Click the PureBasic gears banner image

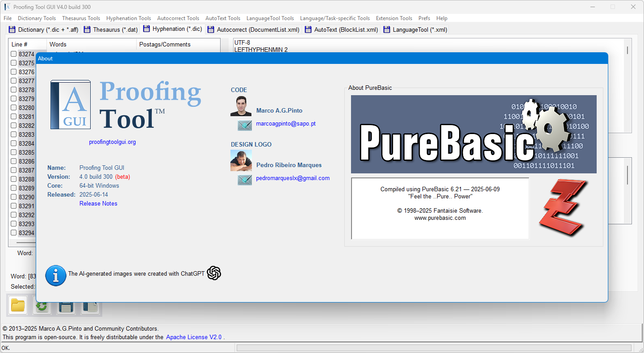point(474,134)
